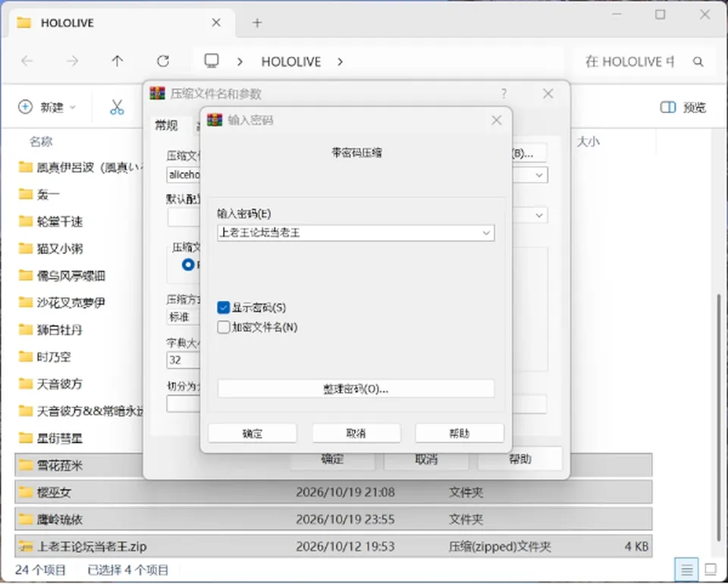Image resolution: width=728 pixels, height=584 pixels.
Task: Click 帮助 at the bottom of 压缩文件名和参数 dialog
Action: (x=519, y=459)
